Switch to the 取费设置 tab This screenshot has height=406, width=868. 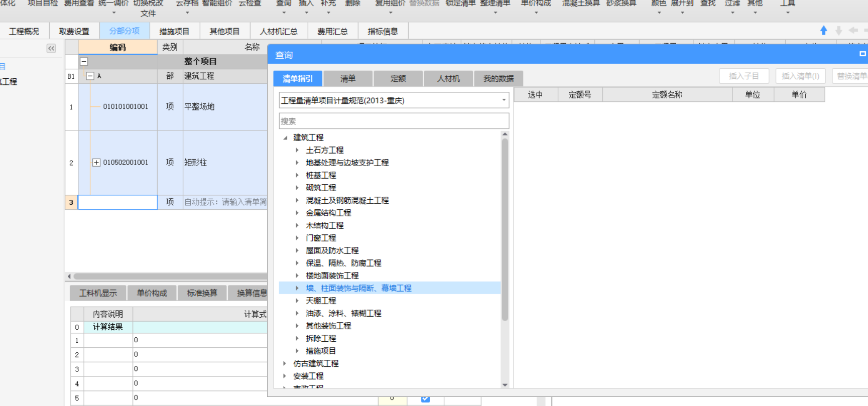click(74, 31)
